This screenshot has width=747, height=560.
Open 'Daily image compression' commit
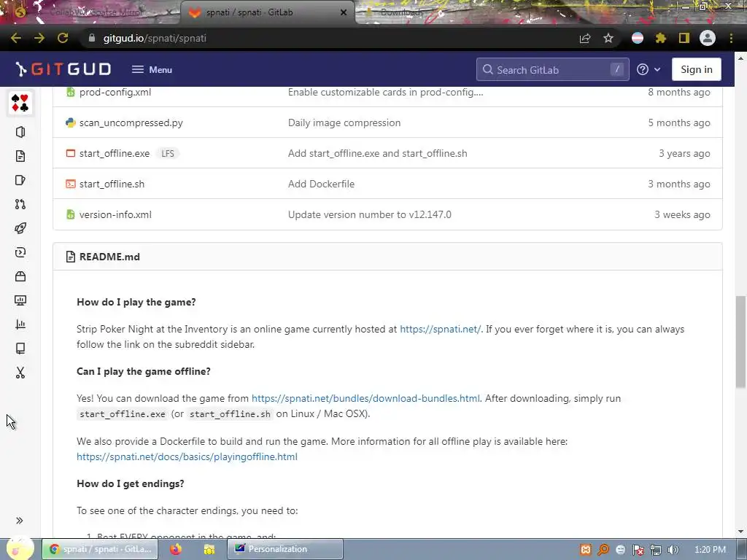coord(344,122)
